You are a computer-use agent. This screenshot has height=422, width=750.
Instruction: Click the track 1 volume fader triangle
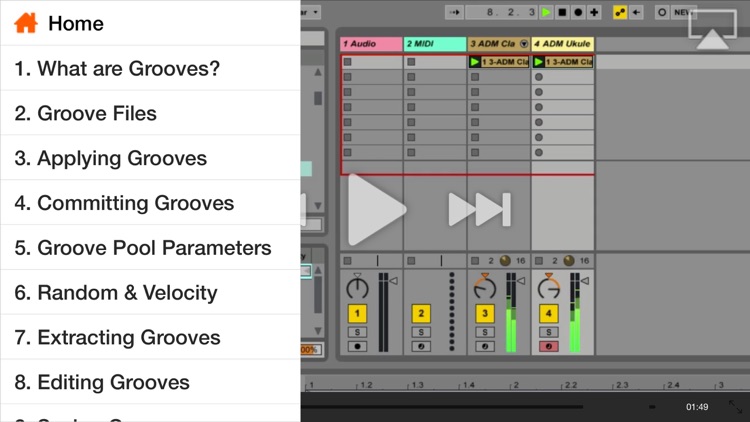point(394,281)
